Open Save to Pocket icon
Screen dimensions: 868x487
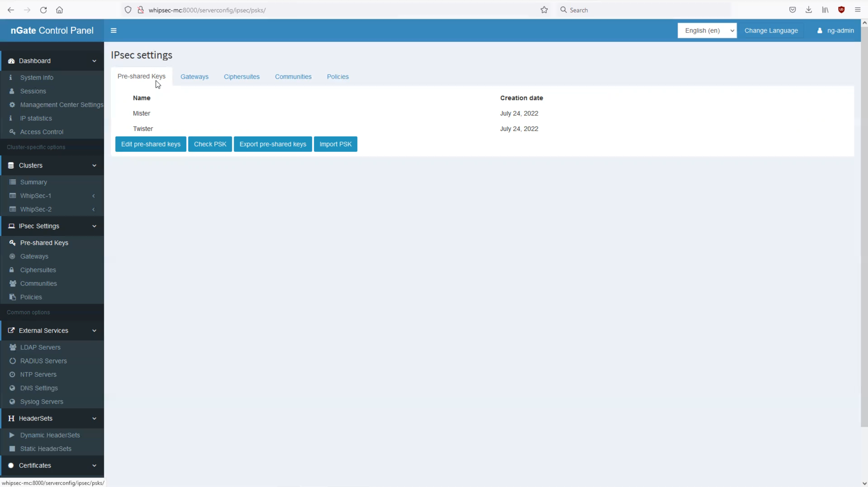[x=792, y=10]
